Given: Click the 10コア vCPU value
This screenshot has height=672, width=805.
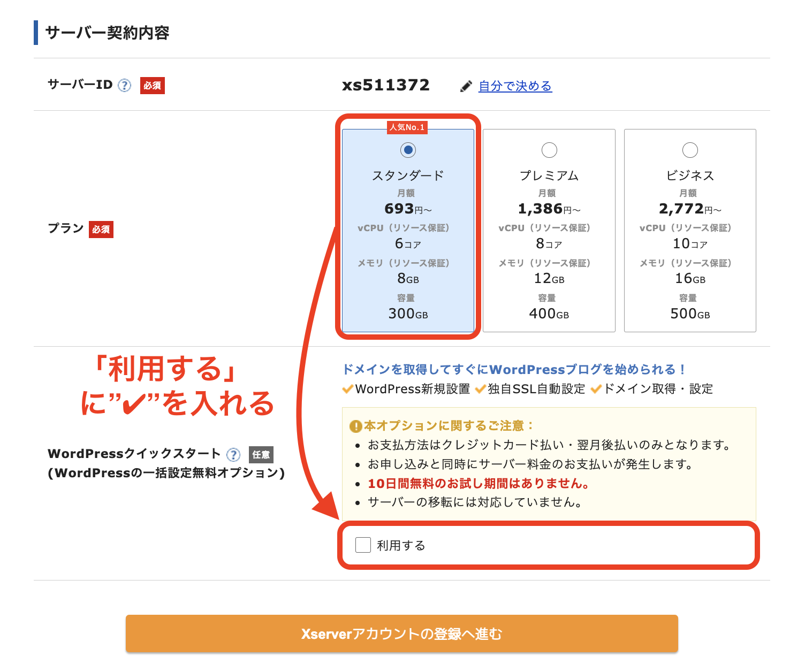Looking at the screenshot, I should pos(690,243).
